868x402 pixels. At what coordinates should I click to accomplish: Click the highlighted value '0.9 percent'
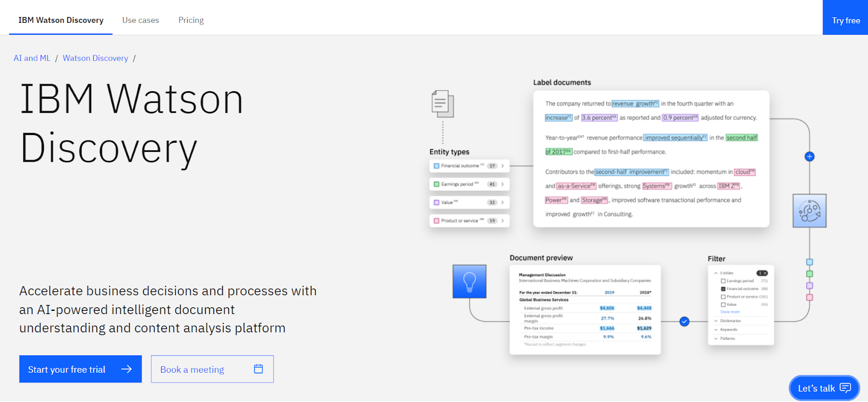(x=680, y=118)
